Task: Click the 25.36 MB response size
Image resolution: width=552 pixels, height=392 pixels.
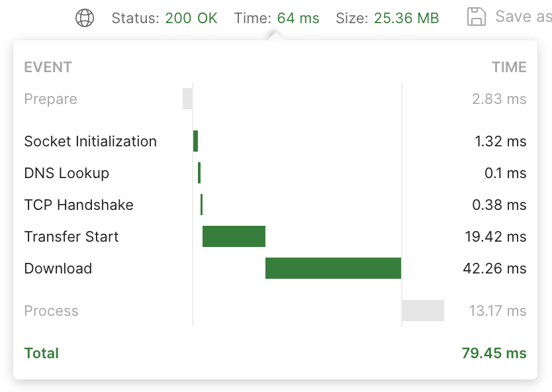Action: click(406, 18)
